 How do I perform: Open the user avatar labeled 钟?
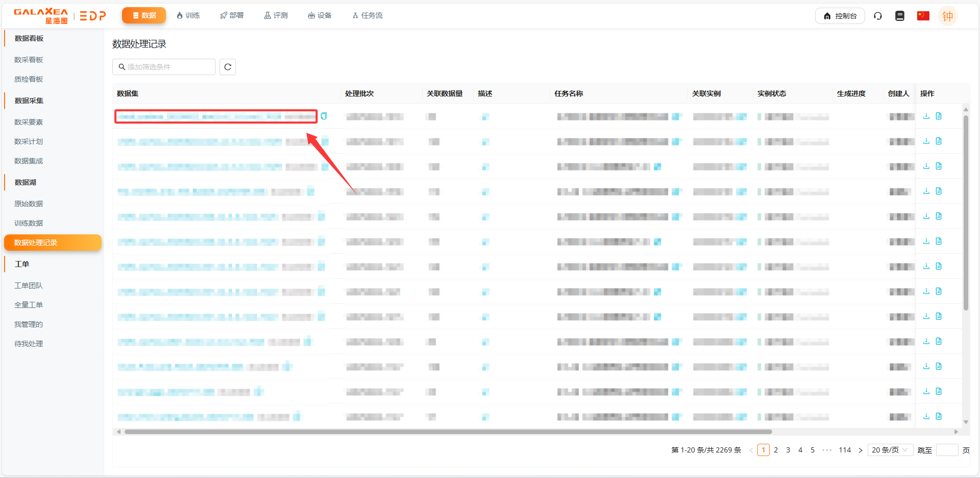tap(947, 16)
